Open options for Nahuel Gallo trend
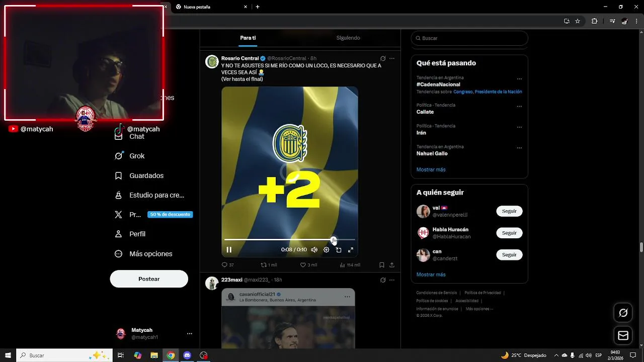The image size is (644, 362). [x=519, y=148]
